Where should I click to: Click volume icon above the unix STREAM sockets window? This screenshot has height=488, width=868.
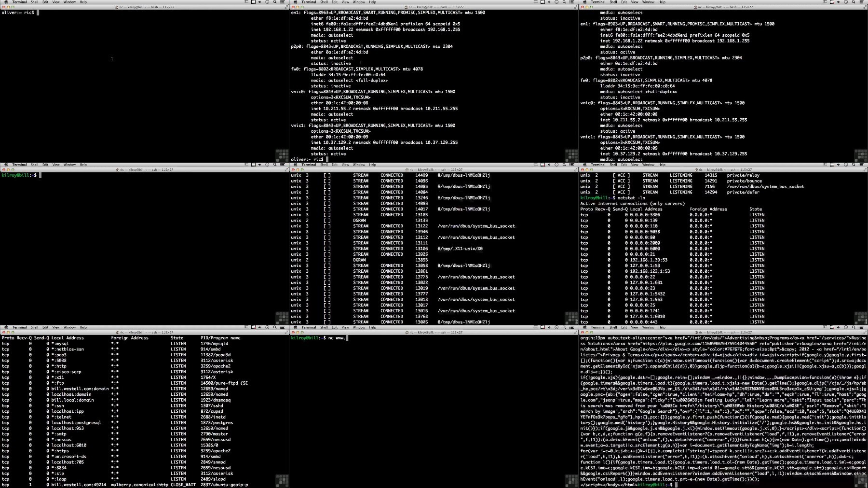tap(550, 165)
